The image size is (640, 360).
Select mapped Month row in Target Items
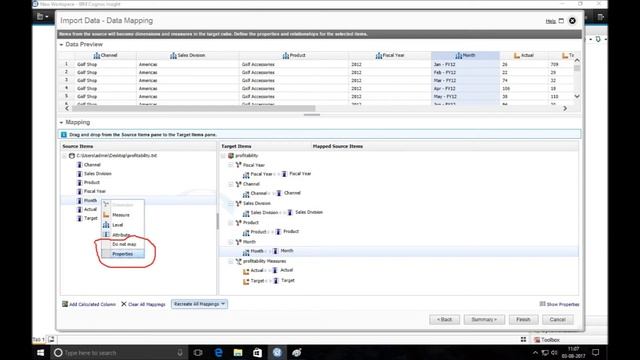coord(399,251)
